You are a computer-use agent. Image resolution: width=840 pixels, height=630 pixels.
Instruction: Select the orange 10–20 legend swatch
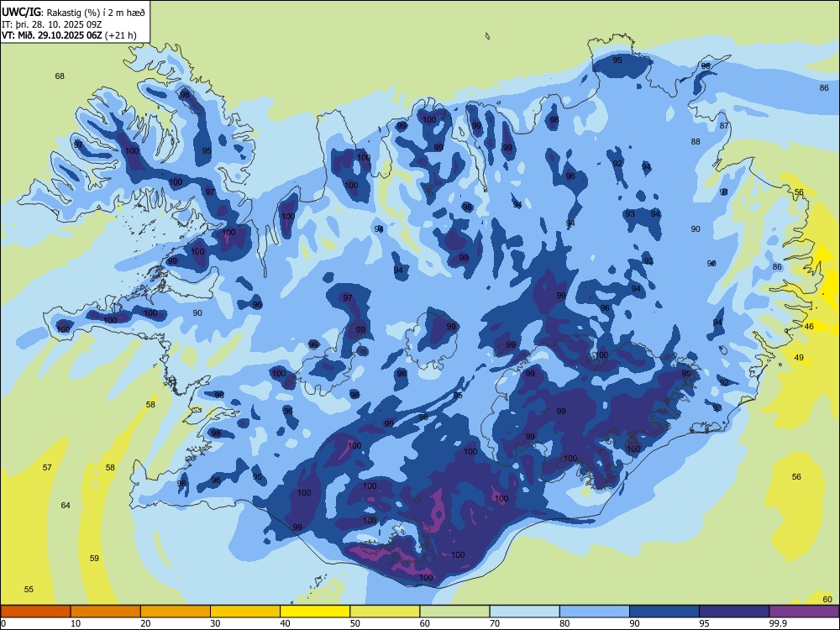pyautogui.click(x=106, y=612)
